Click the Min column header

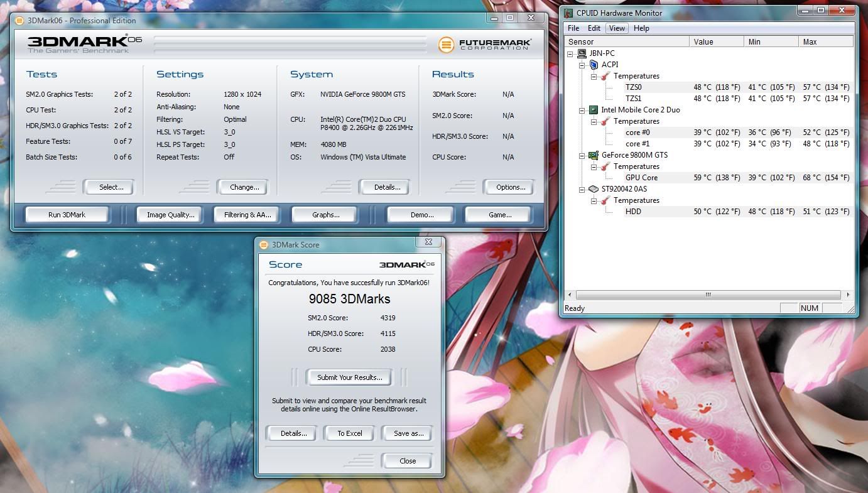(771, 41)
